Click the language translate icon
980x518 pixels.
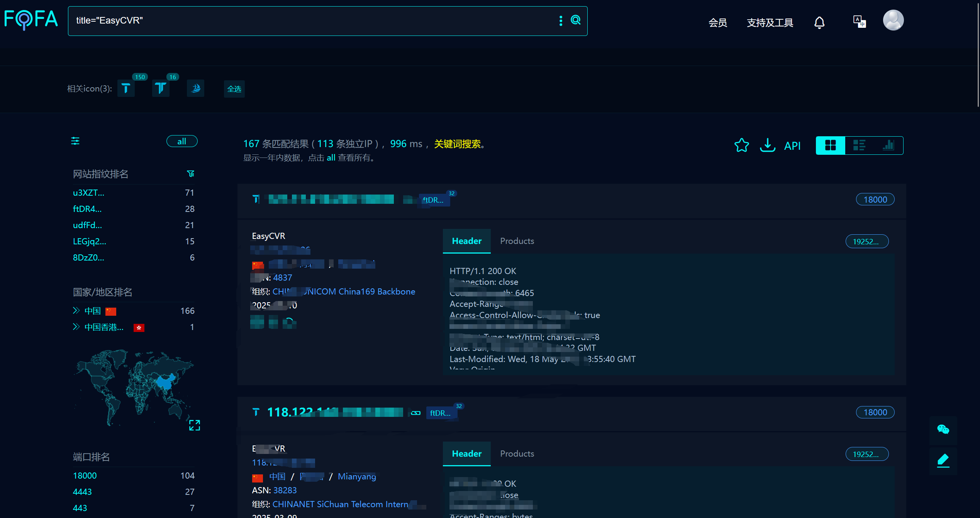coord(859,22)
